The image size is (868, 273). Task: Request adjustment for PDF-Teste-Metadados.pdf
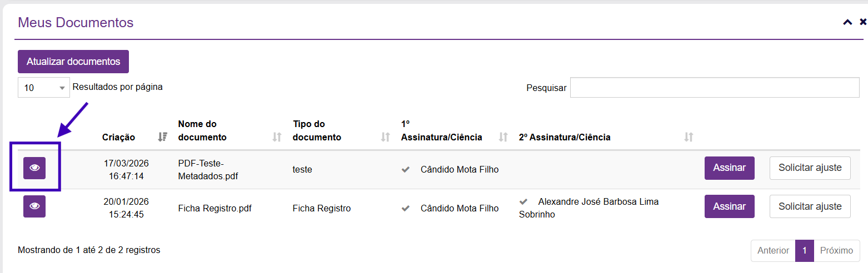(x=810, y=168)
